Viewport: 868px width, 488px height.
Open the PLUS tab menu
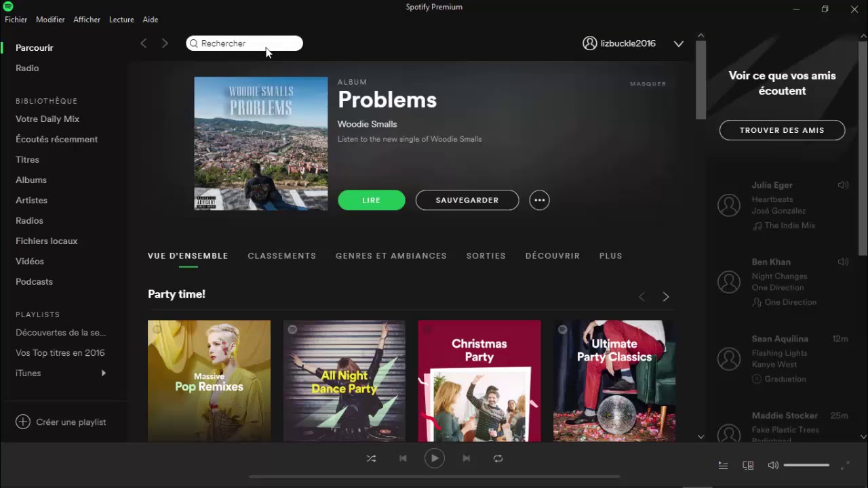(611, 256)
